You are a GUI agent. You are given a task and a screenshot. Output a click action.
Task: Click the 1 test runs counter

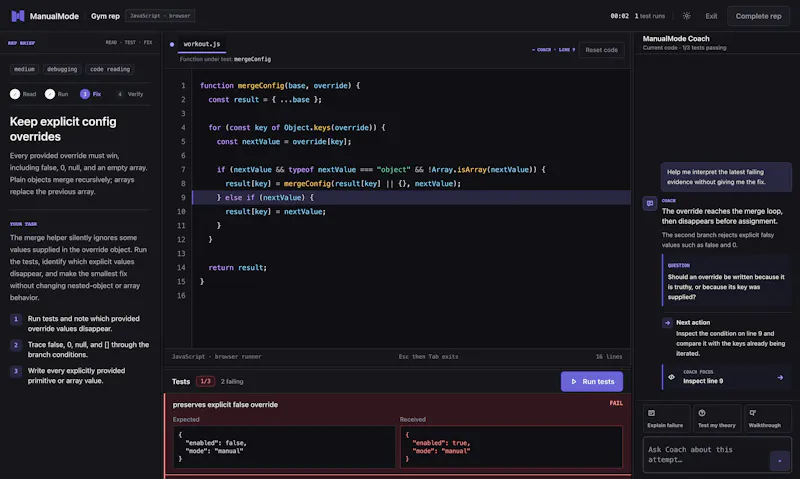click(649, 16)
